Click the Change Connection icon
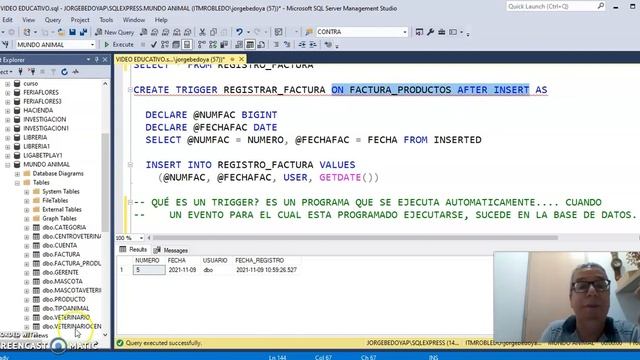The image size is (640, 360). pos(5,44)
